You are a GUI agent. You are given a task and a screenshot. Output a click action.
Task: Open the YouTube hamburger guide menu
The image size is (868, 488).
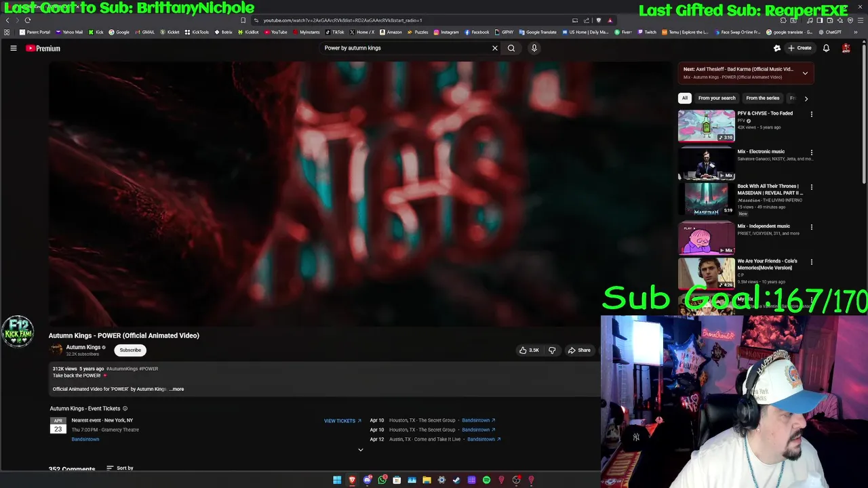13,48
